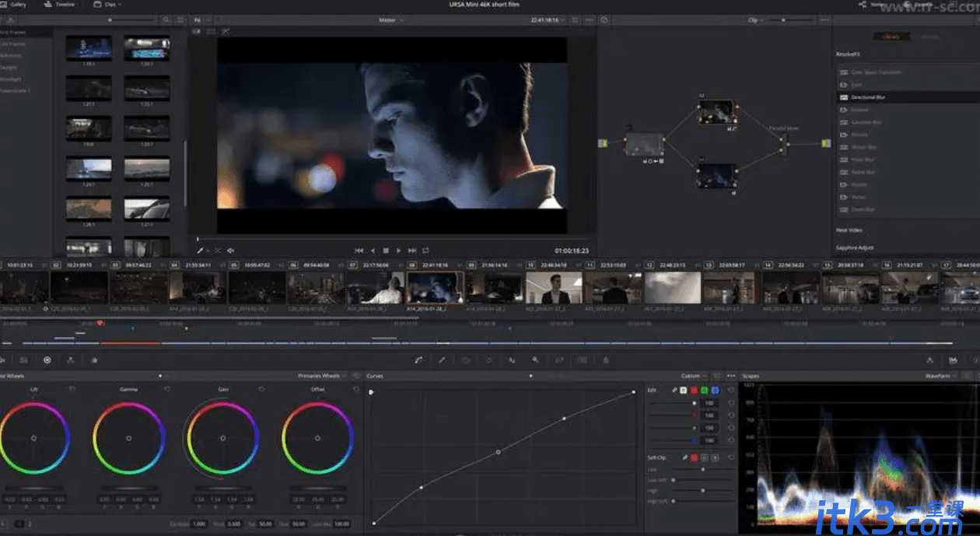Jump to the last frame
Image resolution: width=980 pixels, height=536 pixels.
pos(412,250)
